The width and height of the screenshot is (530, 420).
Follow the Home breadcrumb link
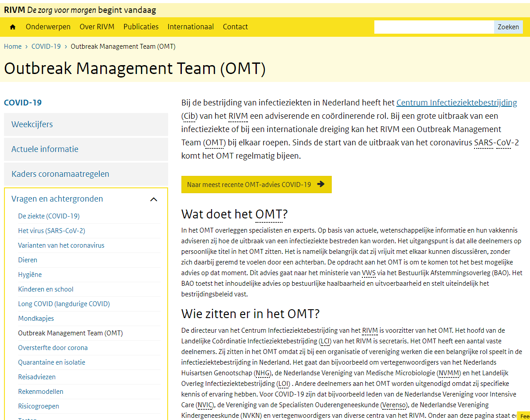pos(13,46)
